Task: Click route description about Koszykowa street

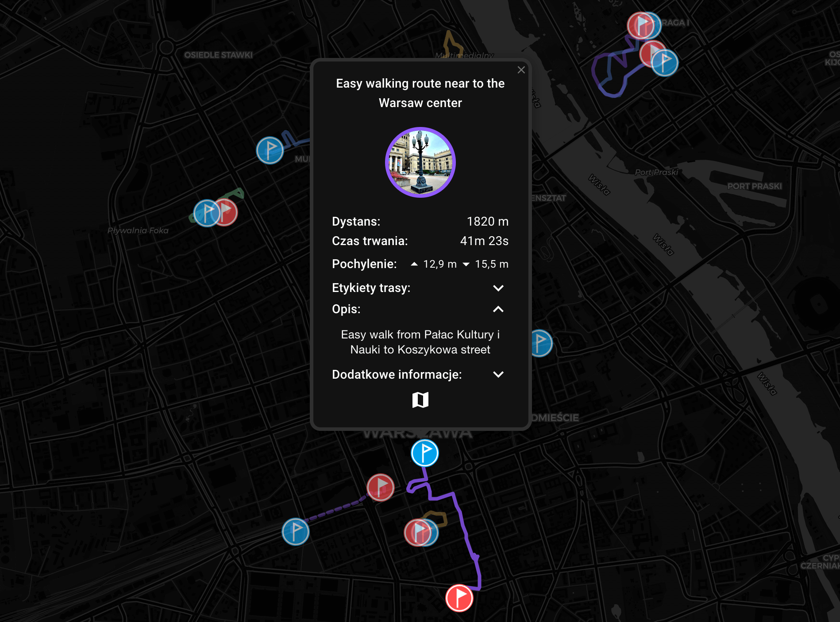Action: [x=420, y=342]
